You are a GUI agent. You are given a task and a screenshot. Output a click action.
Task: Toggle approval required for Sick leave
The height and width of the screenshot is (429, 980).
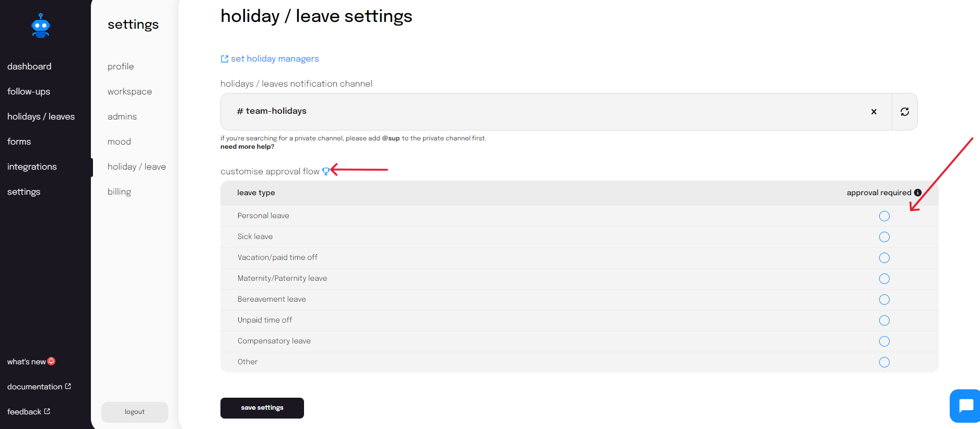[x=884, y=237]
